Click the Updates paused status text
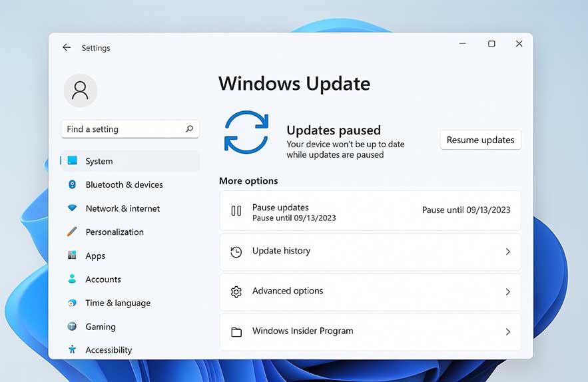This screenshot has width=588, height=382. click(334, 130)
